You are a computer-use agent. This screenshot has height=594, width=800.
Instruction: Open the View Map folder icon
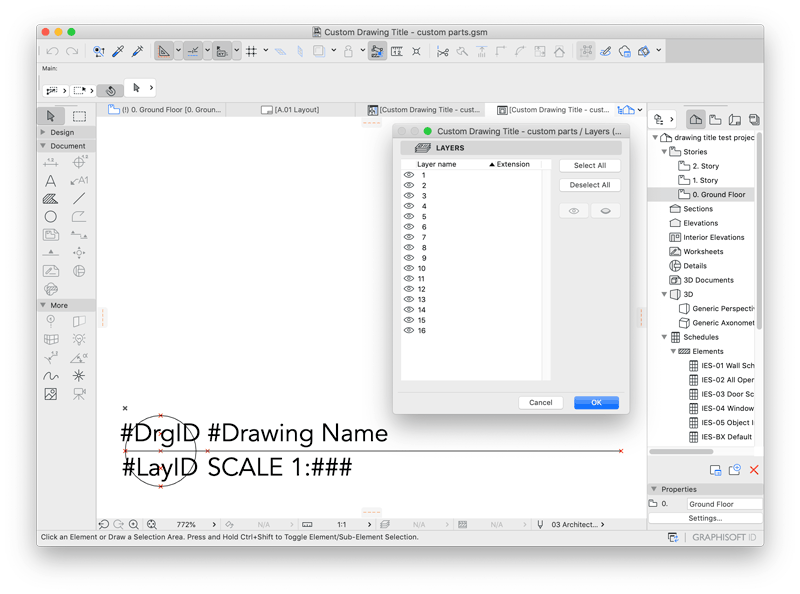pos(715,120)
